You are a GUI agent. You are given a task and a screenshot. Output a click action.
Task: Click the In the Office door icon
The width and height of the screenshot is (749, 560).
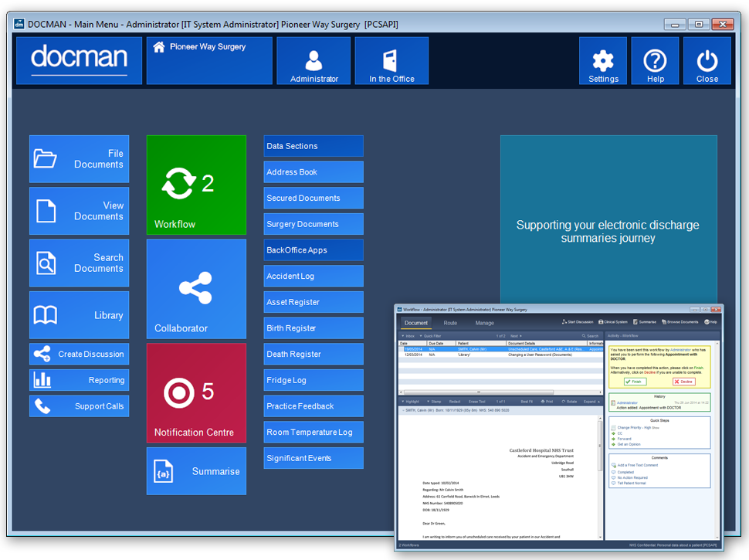pyautogui.click(x=391, y=61)
